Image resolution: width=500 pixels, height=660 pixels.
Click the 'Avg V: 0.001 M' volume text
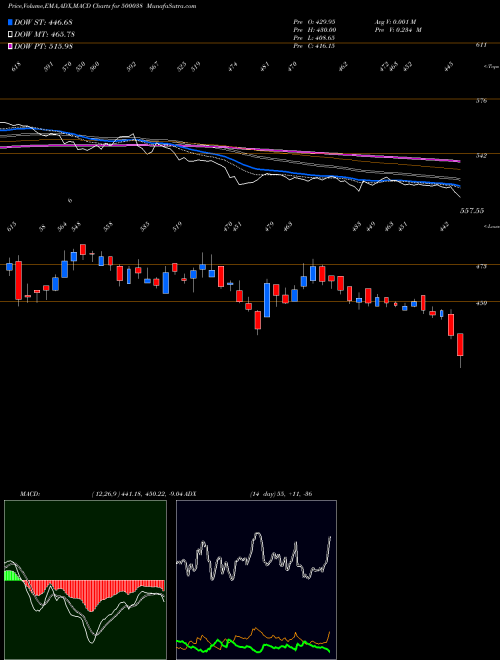click(395, 21)
